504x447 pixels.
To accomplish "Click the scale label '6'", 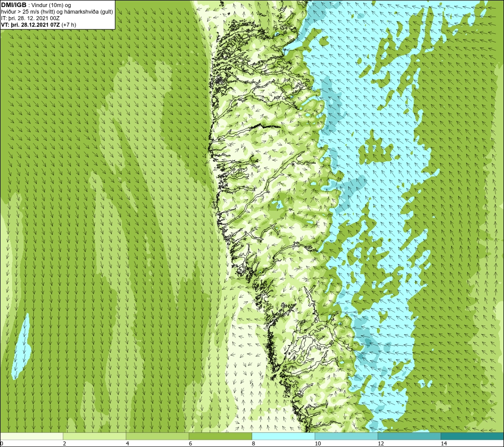I will tap(191, 443).
